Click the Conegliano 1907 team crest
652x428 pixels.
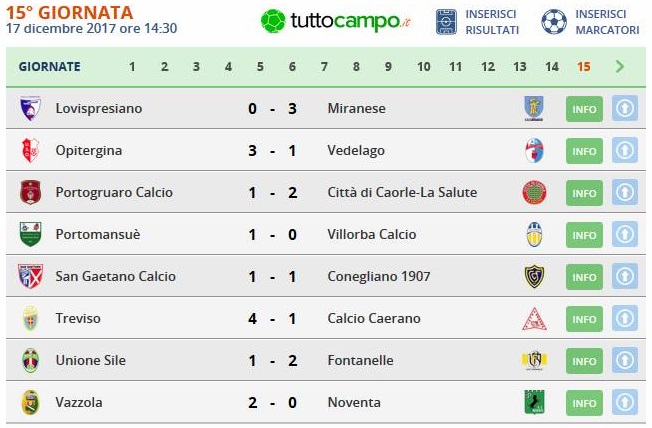(534, 276)
